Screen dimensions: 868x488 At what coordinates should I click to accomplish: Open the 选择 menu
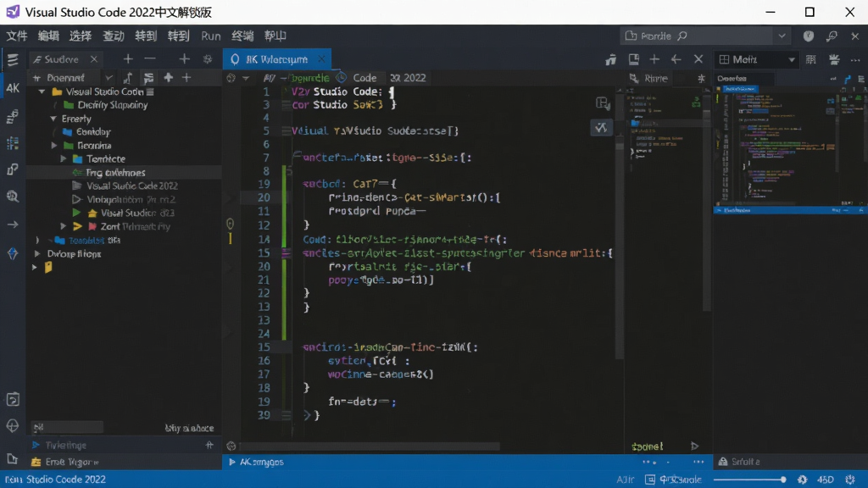(81, 36)
